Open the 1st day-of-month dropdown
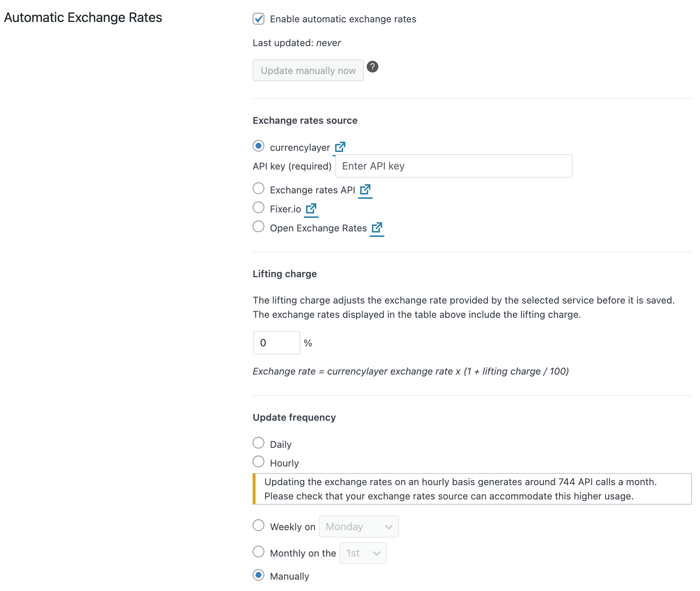This screenshot has height=591, width=700. (363, 553)
